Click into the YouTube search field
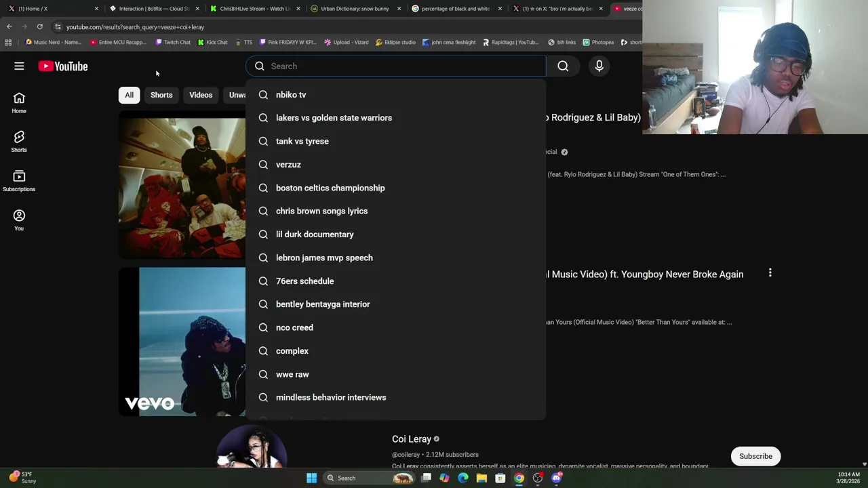This screenshot has width=868, height=488. [396, 66]
